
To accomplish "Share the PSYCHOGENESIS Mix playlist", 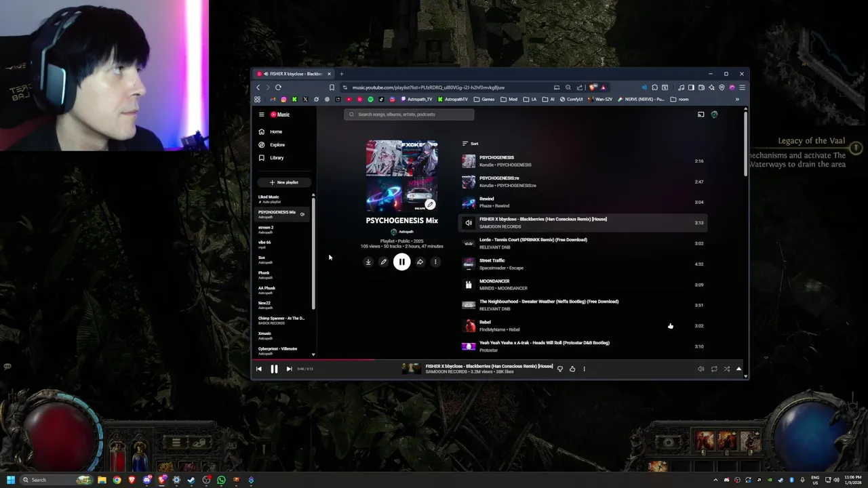I will click(420, 262).
